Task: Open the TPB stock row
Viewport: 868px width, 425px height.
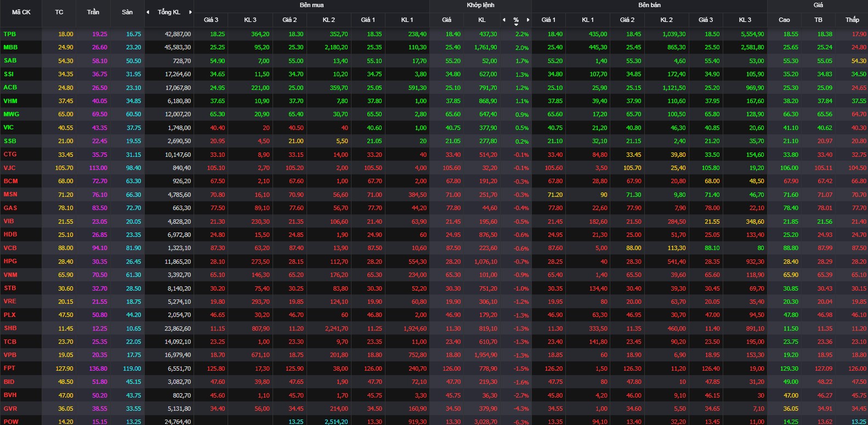Action: click(434, 34)
